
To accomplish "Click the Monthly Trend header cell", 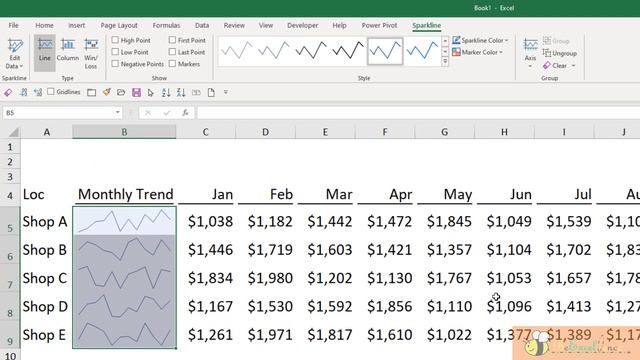I will tap(124, 194).
